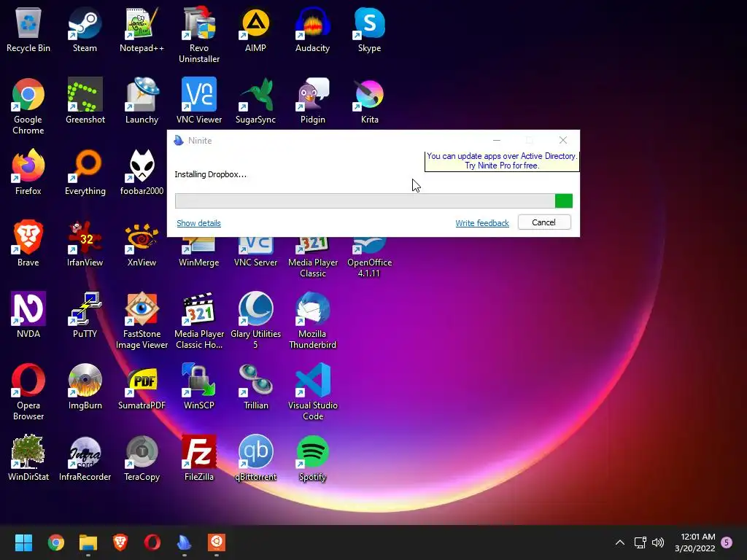The width and height of the screenshot is (747, 560).
Task: Select the SumatraPDF desktop icon
Action: [x=142, y=386]
